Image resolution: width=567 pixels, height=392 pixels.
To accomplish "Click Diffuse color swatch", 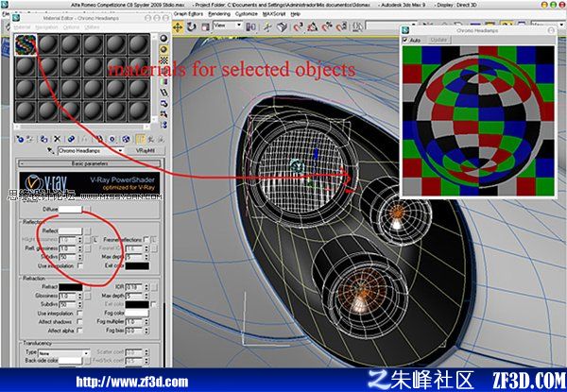I will tap(70, 209).
